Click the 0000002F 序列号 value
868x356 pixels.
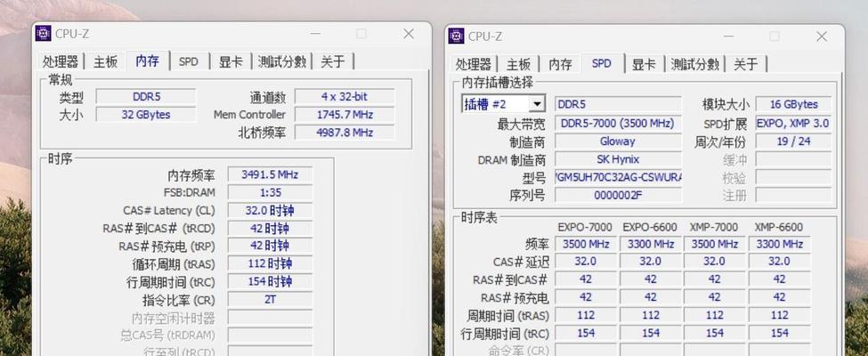pyautogui.click(x=618, y=195)
